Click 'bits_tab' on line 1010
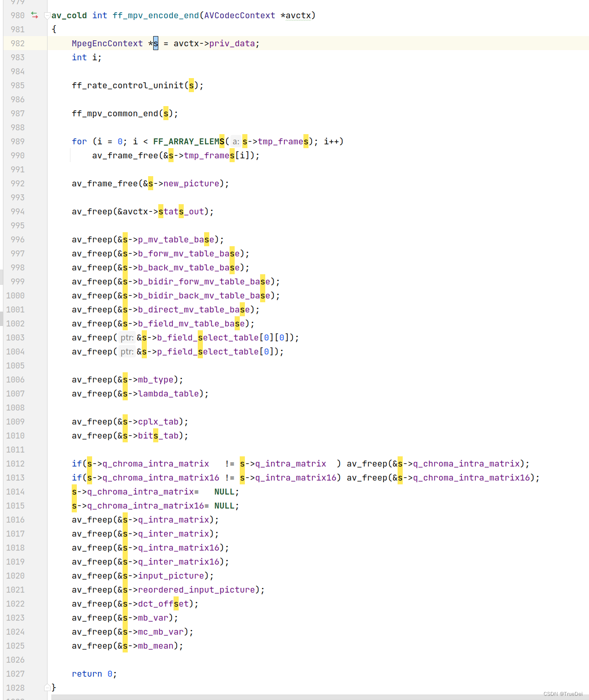589x700 pixels. 158,436
